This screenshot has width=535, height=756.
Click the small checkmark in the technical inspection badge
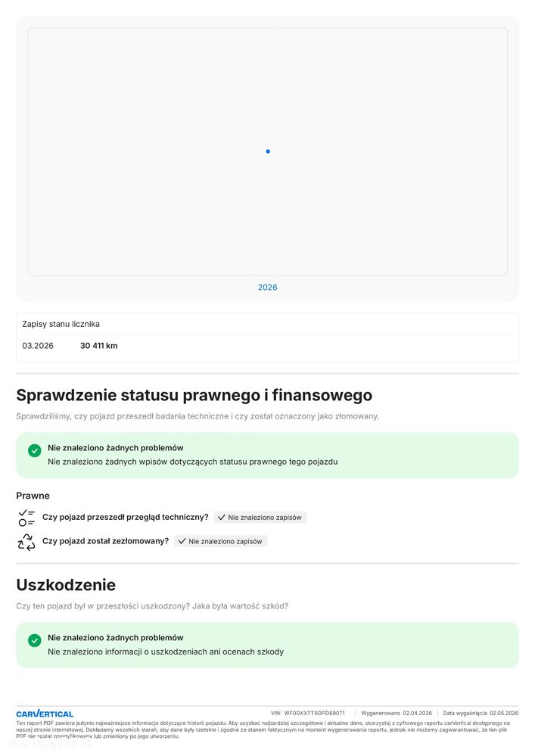[x=222, y=518]
